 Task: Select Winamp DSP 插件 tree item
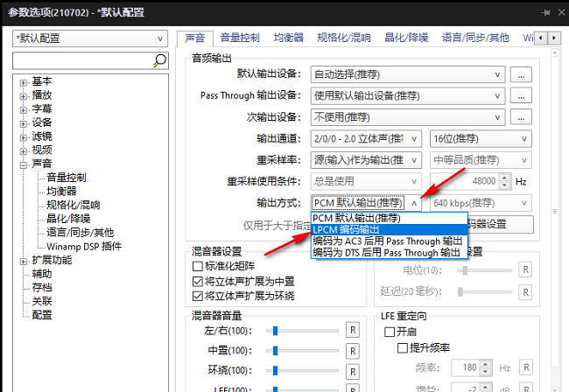point(84,247)
